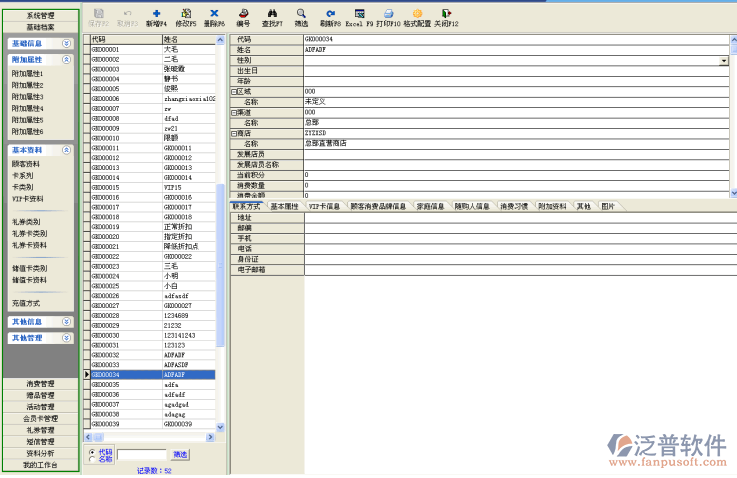The image size is (737, 478).
Task: Click the 打印 (Print) printer icon
Action: coord(388,12)
